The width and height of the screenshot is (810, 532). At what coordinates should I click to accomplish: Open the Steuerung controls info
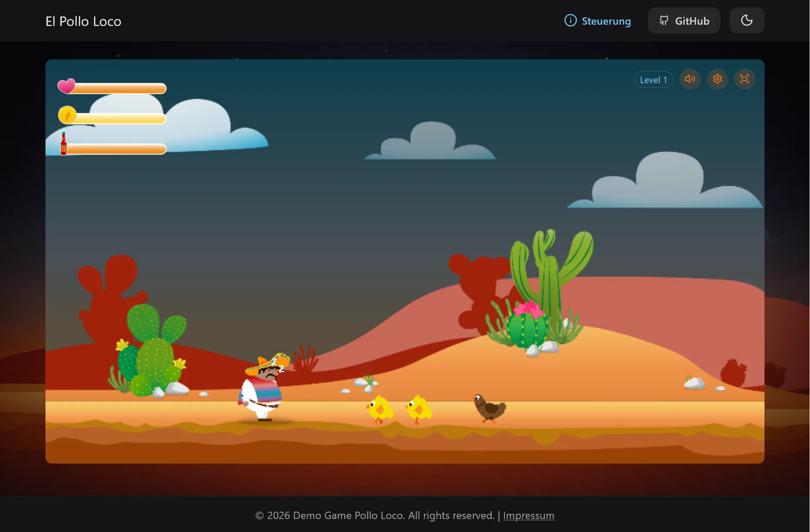tap(597, 21)
